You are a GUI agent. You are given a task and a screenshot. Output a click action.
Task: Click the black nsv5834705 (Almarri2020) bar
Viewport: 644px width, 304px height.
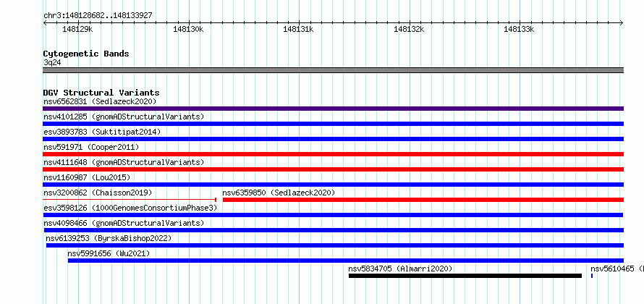[x=465, y=276]
